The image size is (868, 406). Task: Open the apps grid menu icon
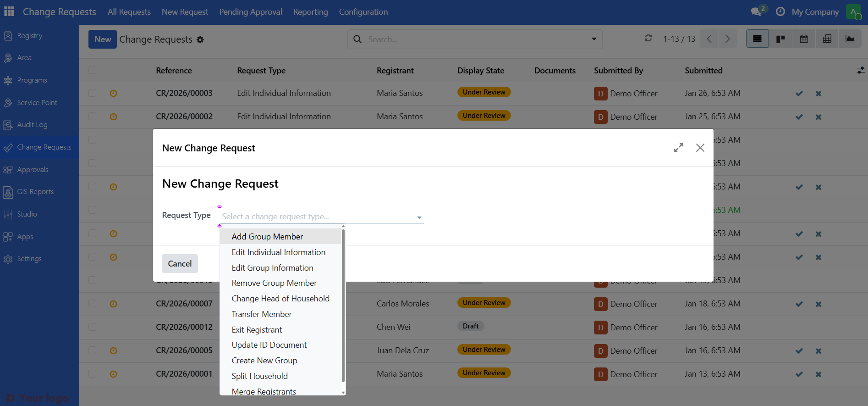coord(9,11)
